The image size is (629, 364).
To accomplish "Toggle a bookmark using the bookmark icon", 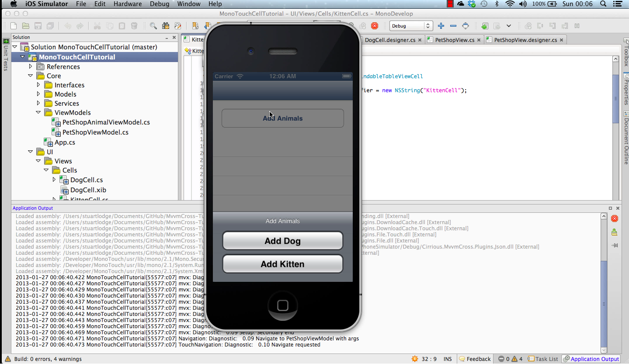I will 195,26.
